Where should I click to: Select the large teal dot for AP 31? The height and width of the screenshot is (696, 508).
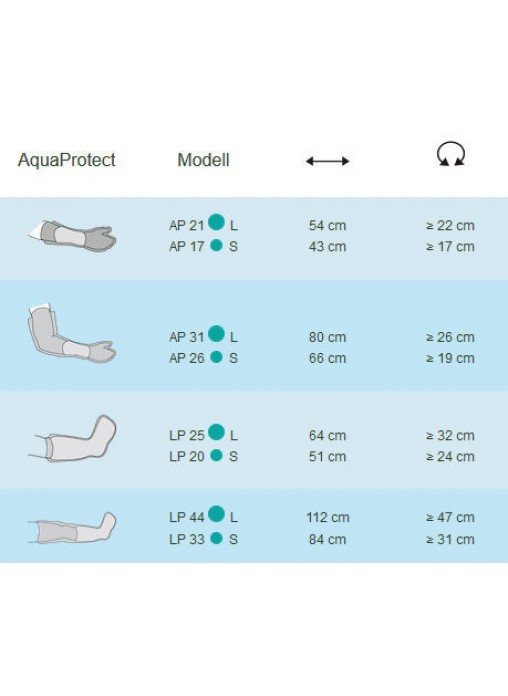[x=216, y=334]
